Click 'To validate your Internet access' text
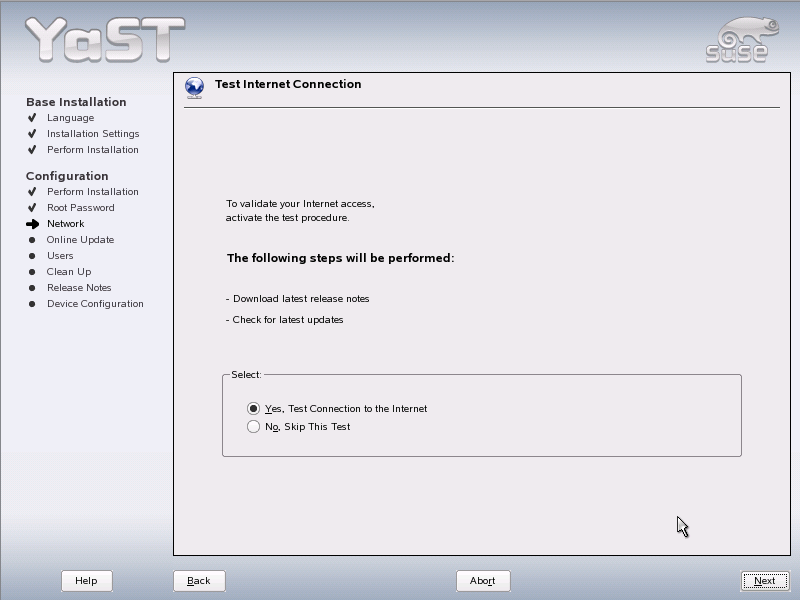This screenshot has width=800, height=600. coord(300,204)
